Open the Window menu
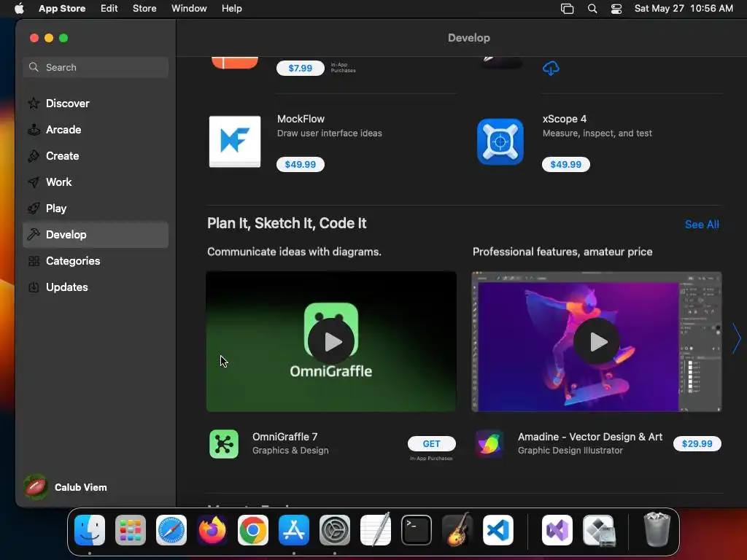Image resolution: width=747 pixels, height=560 pixels. coord(189,9)
